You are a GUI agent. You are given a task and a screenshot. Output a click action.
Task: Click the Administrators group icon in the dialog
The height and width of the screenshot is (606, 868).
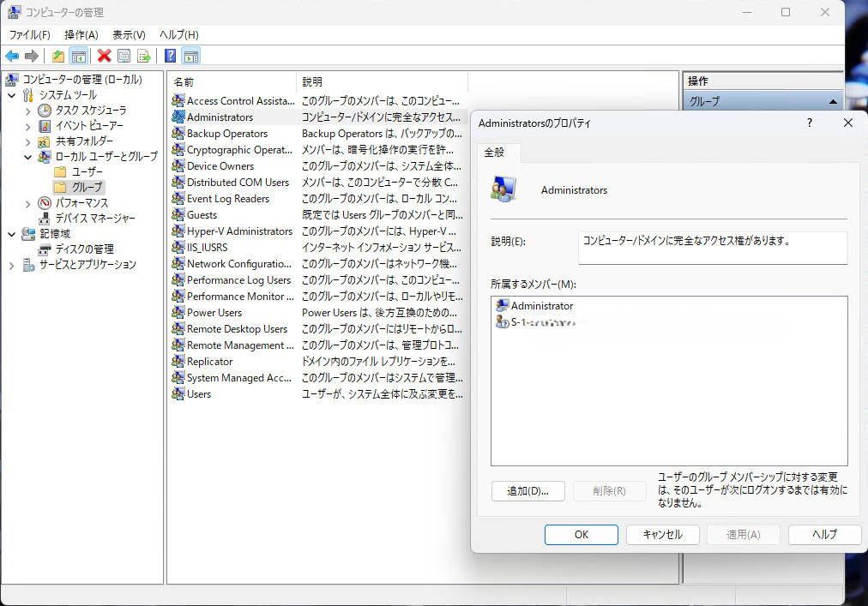point(504,189)
